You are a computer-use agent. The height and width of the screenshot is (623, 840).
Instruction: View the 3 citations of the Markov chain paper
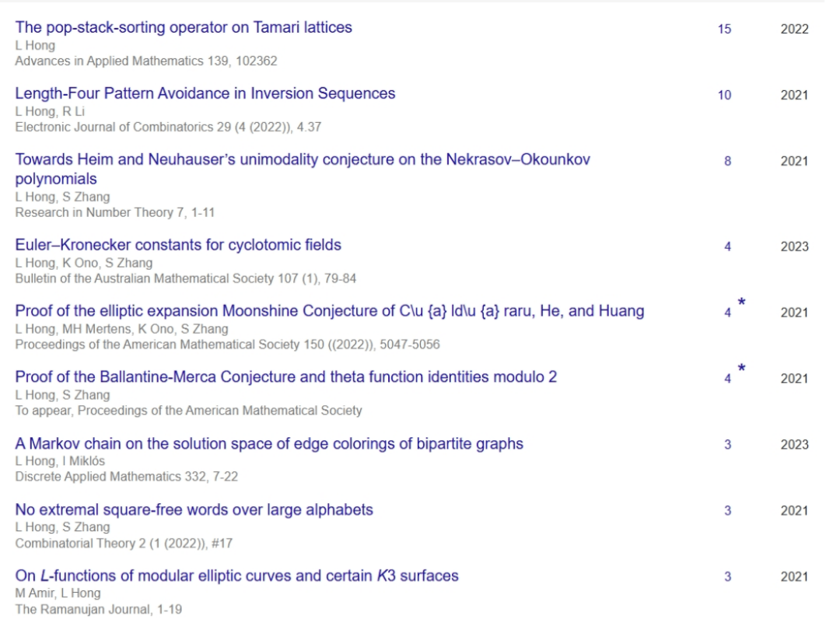pyautogui.click(x=727, y=445)
